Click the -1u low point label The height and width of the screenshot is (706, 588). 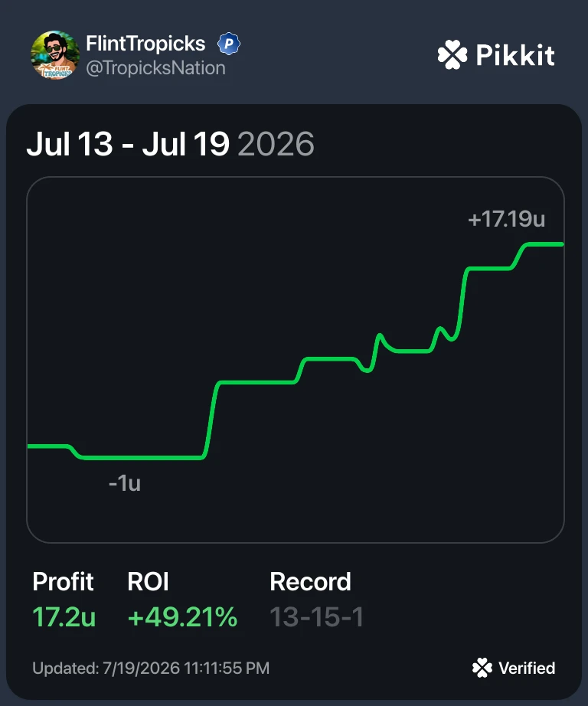[125, 484]
